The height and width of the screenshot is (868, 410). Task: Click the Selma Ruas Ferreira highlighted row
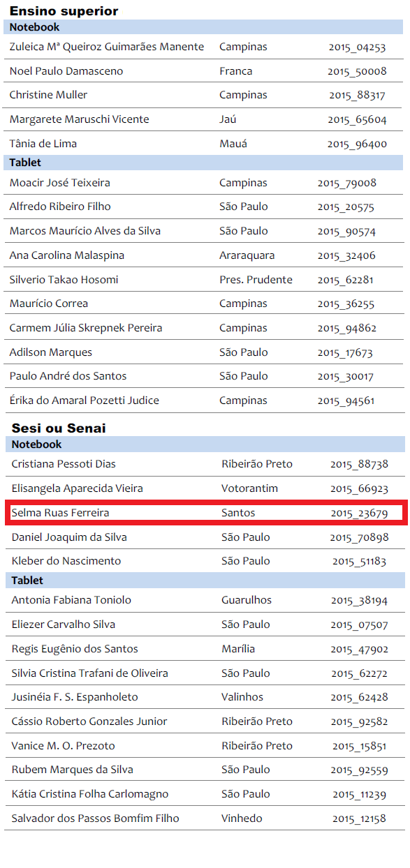pyautogui.click(x=205, y=513)
